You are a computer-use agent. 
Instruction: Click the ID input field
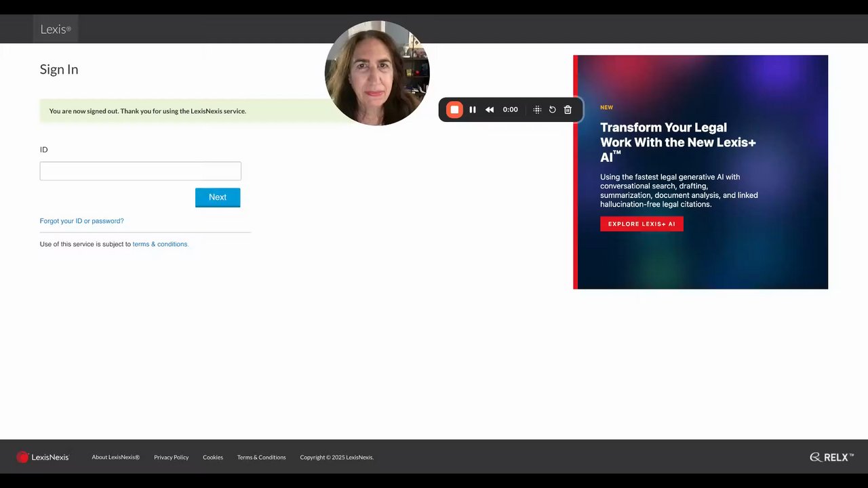(x=140, y=171)
